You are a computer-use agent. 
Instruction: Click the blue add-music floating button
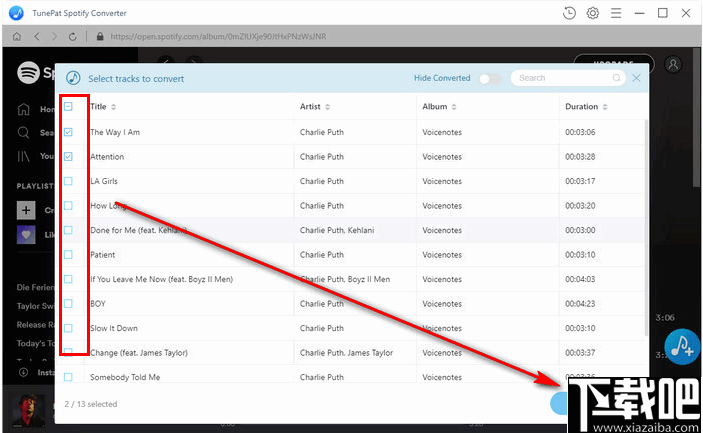(x=682, y=347)
